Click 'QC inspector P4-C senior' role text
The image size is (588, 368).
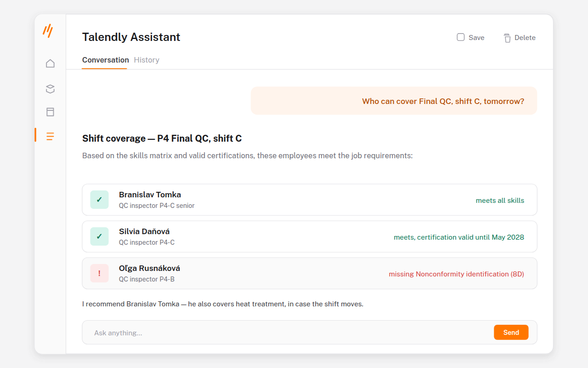pyautogui.click(x=157, y=206)
